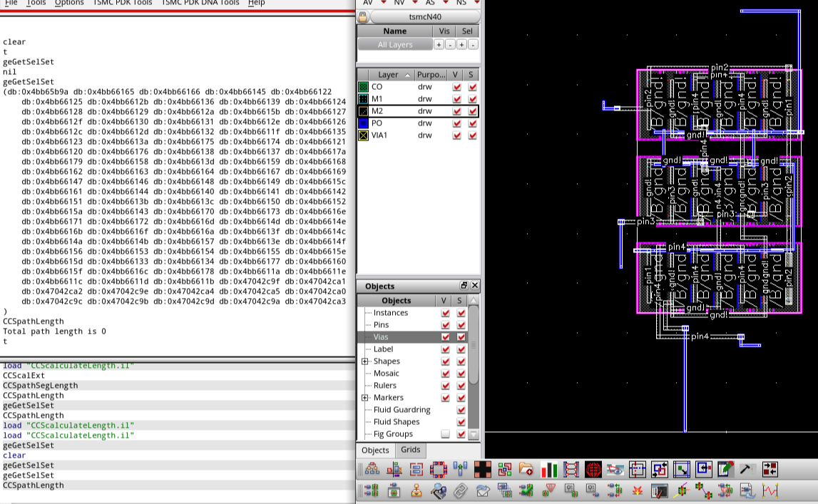Open the tsmcN40 technology dropdown
Viewport: 818px width, 504px height.
(x=424, y=16)
